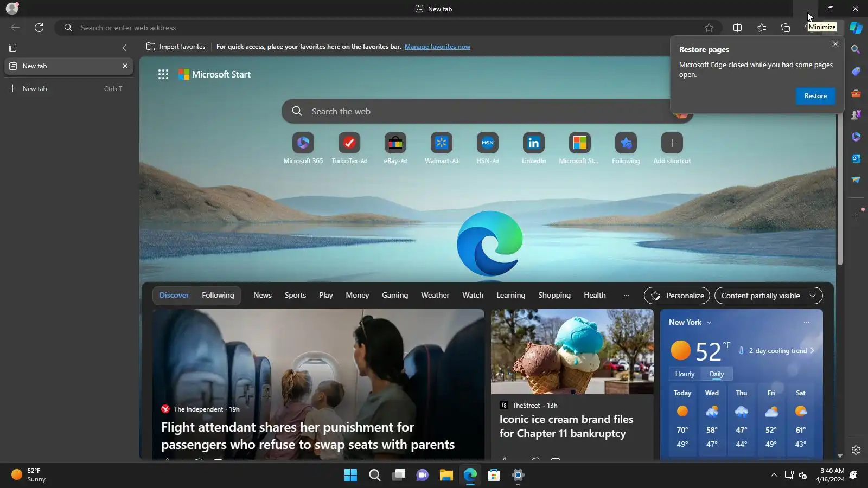Open the Shopping tag in sidebar
This screenshot has width=868, height=488.
pos(856,72)
